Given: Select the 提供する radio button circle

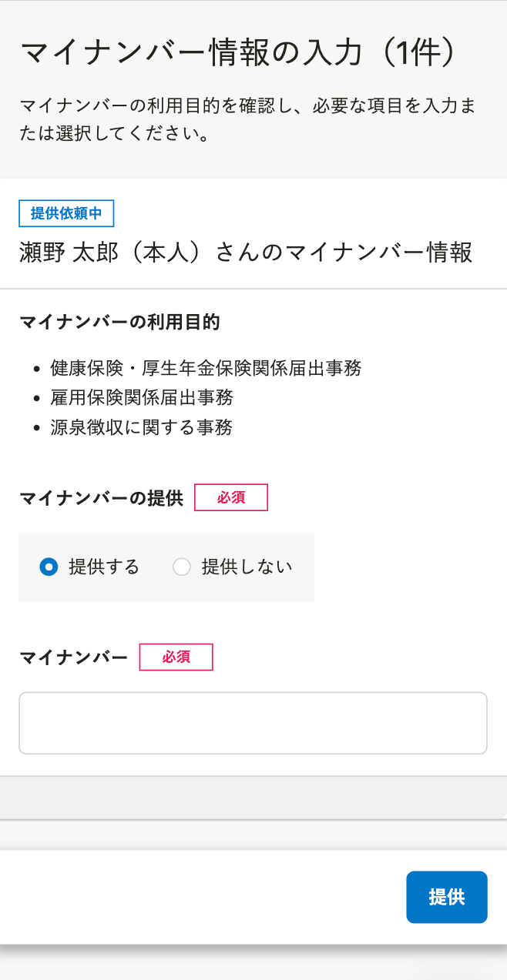Looking at the screenshot, I should tap(49, 567).
